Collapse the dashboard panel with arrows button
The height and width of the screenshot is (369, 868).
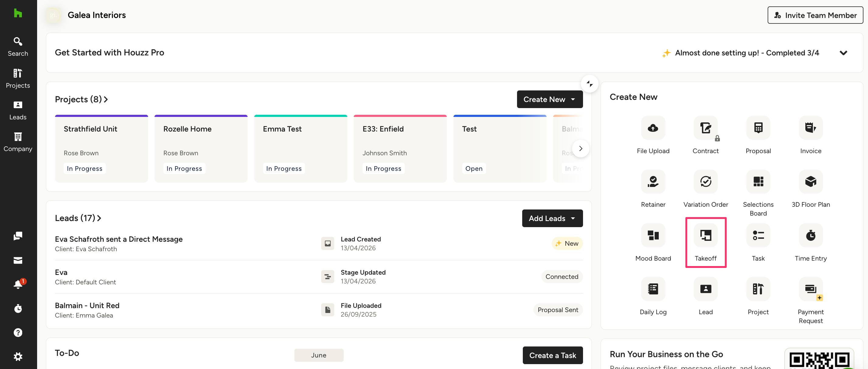589,83
